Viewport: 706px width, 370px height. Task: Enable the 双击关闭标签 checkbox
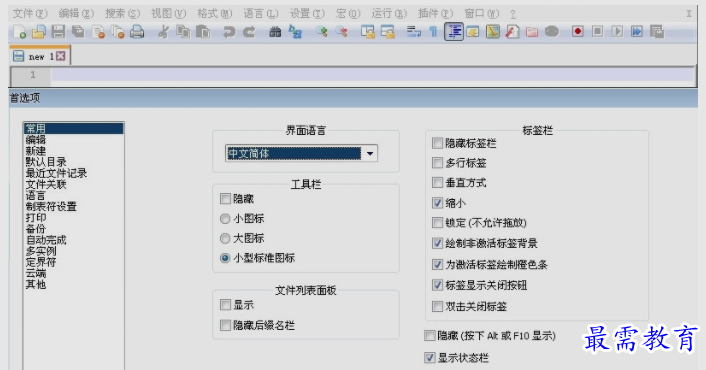coord(437,307)
